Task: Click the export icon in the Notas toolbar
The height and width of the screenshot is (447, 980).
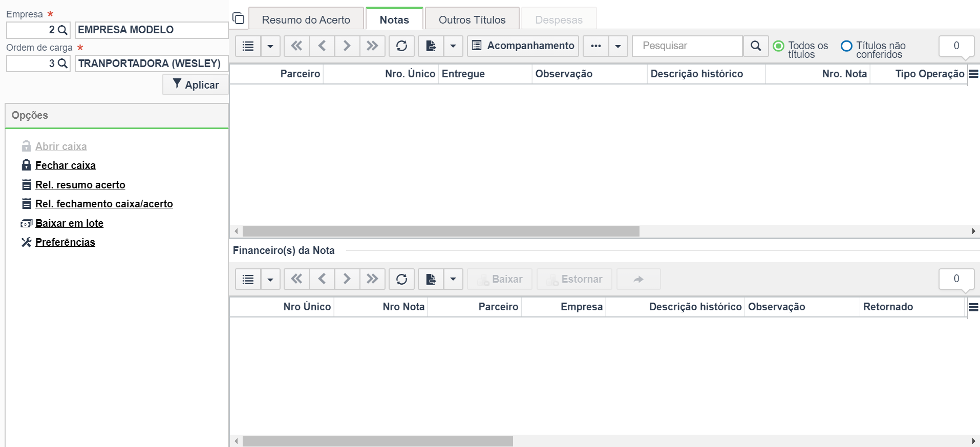Action: (431, 46)
